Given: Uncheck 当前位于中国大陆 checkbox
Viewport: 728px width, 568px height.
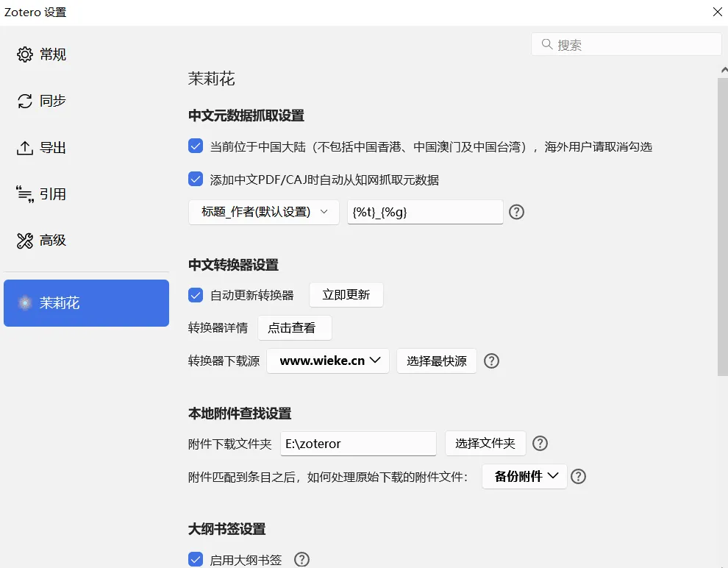Looking at the screenshot, I should point(196,146).
